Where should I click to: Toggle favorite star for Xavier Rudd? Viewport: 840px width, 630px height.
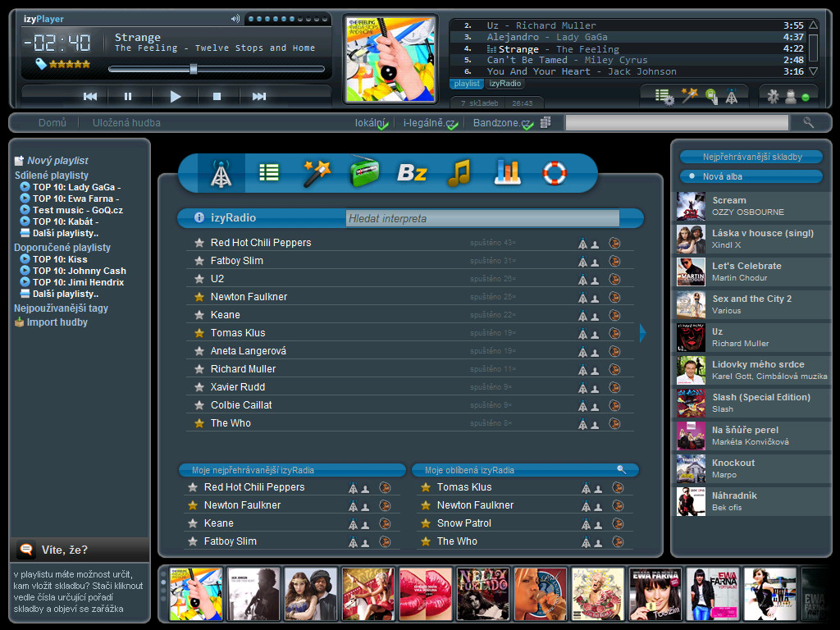point(199,387)
